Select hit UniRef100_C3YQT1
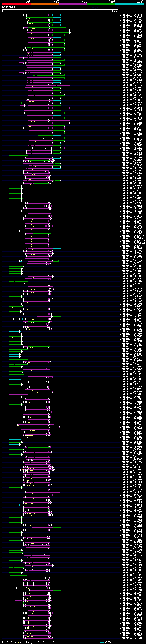 131,603
